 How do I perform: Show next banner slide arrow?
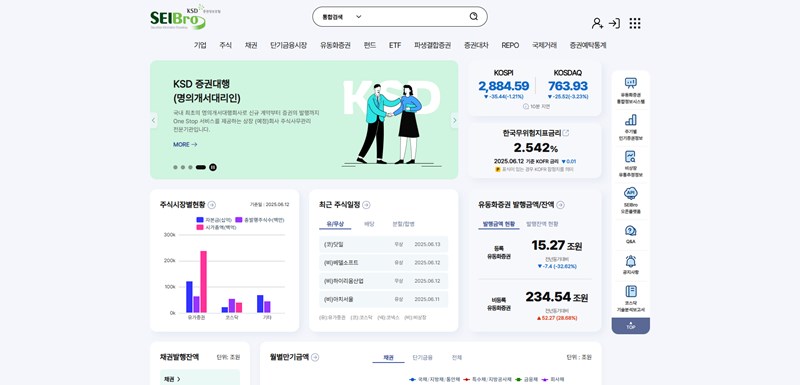click(454, 120)
